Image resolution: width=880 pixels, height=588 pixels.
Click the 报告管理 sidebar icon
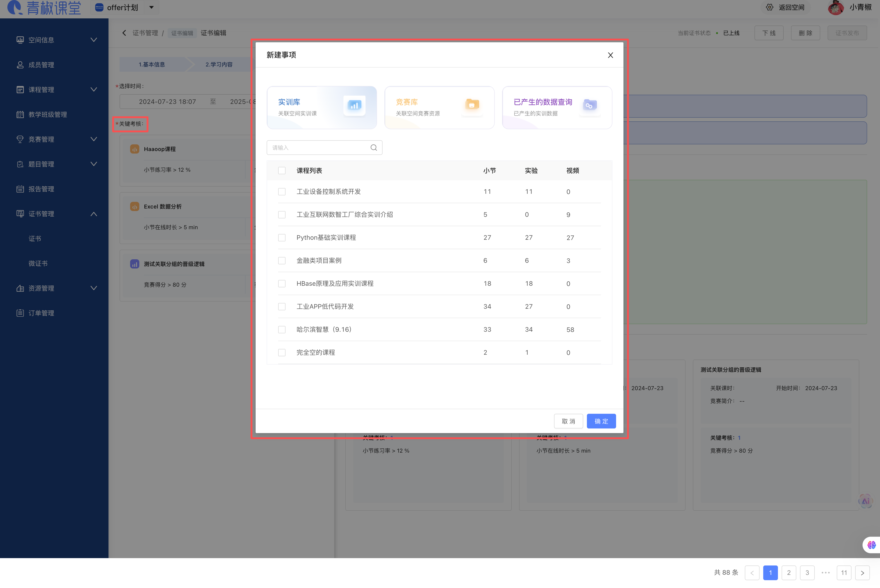point(20,189)
